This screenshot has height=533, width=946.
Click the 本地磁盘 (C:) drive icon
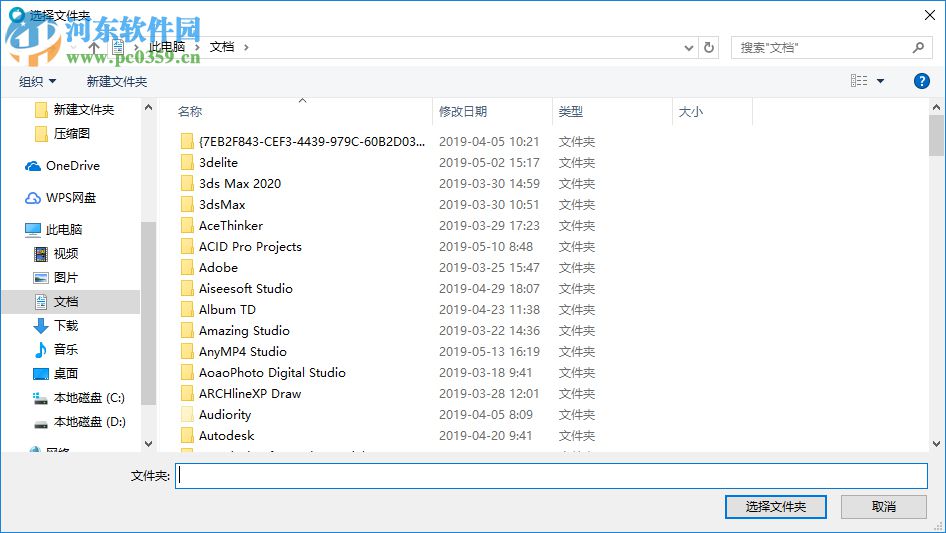(40, 398)
